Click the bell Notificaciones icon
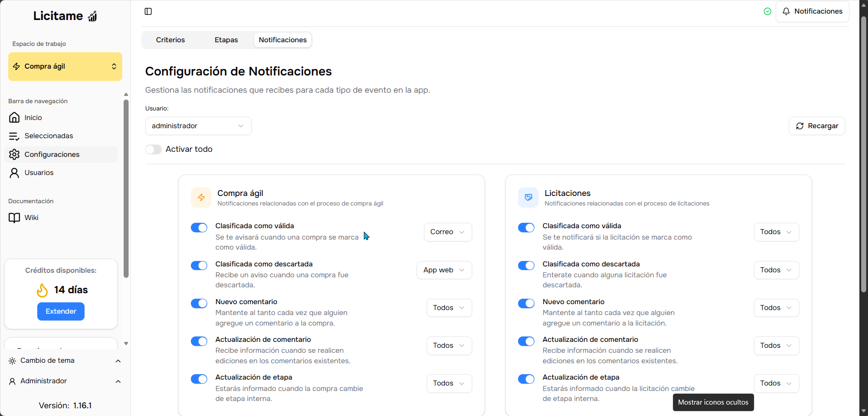Screen dimensions: 868x416 786,11
